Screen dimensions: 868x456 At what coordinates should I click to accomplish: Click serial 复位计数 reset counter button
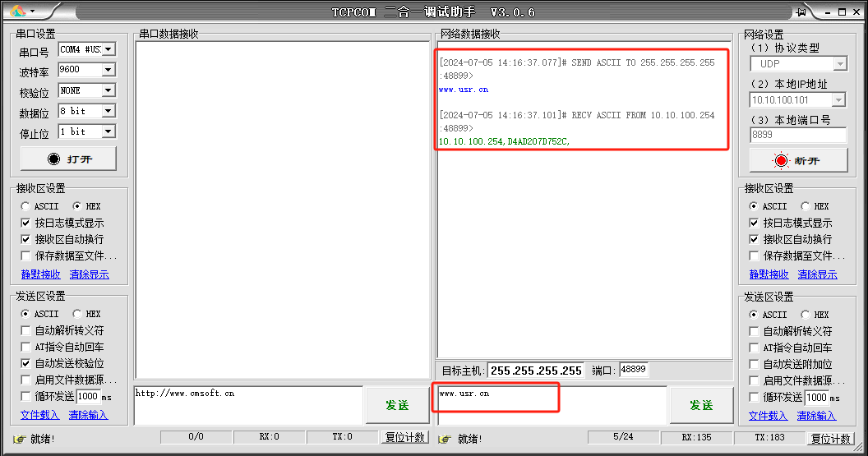click(405, 437)
